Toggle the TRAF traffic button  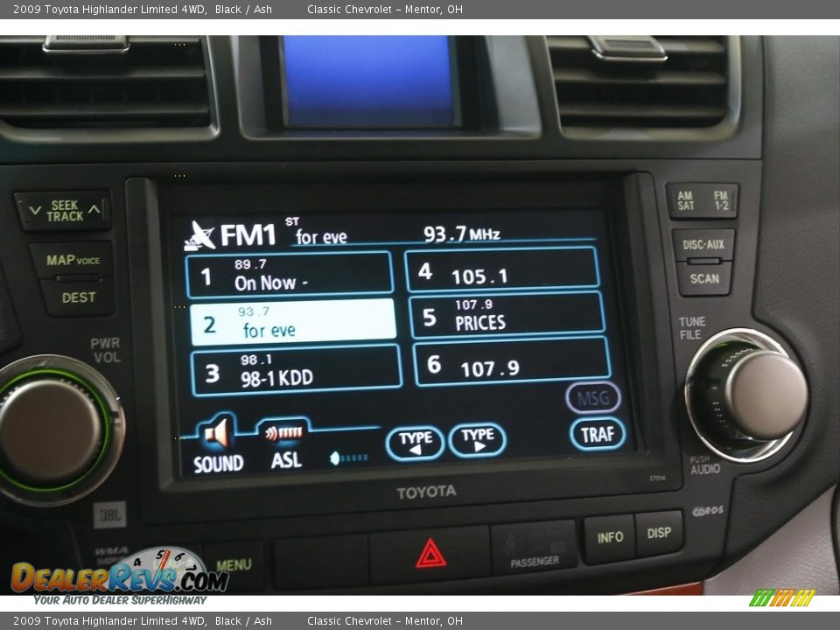click(597, 433)
